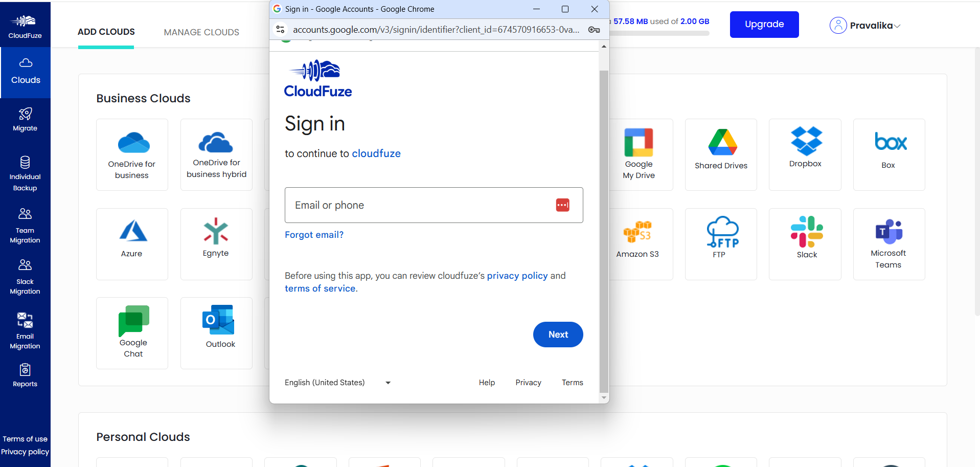Open the privacy policy link in sign-in
980x467 pixels.
[517, 276]
